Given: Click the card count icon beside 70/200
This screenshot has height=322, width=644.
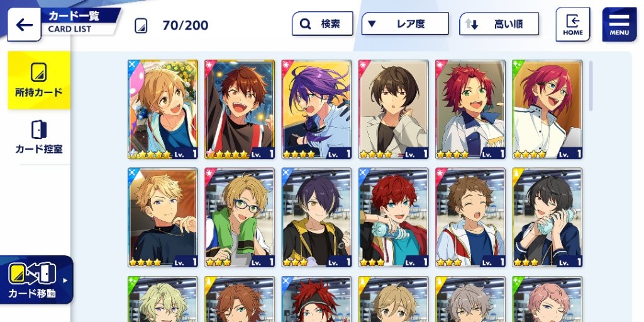Looking at the screenshot, I should click(141, 25).
